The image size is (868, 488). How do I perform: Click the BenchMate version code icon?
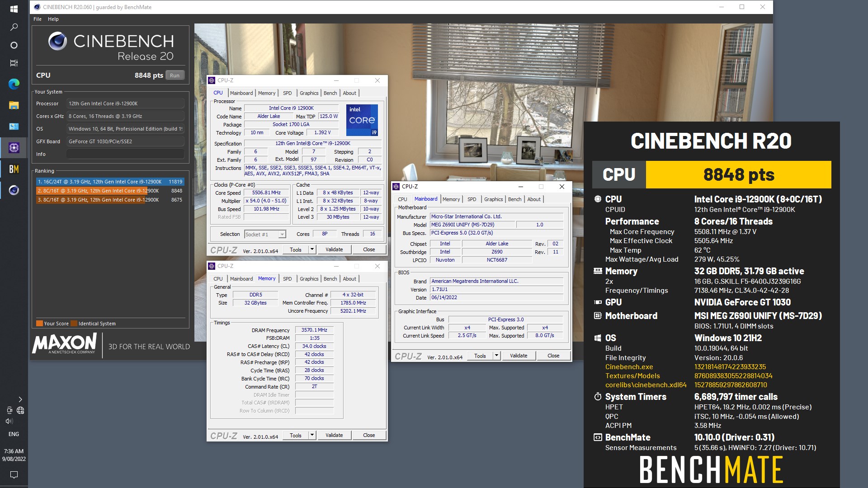click(x=598, y=437)
